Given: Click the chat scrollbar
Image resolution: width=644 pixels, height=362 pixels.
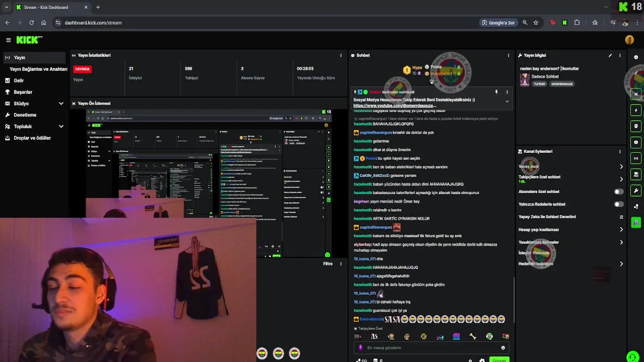Looking at the screenshot, I should (513, 299).
